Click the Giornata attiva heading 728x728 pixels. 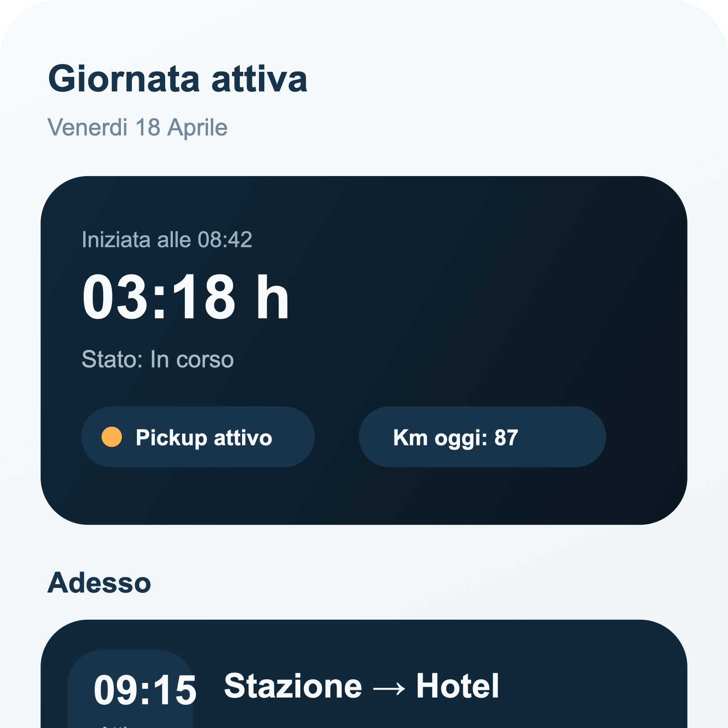[178, 80]
